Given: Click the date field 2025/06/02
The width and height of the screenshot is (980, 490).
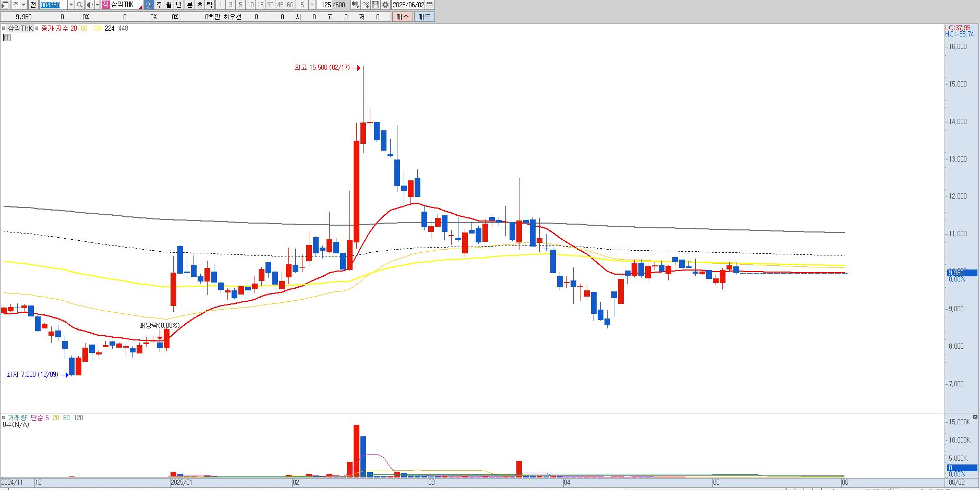Looking at the screenshot, I should tap(408, 5).
